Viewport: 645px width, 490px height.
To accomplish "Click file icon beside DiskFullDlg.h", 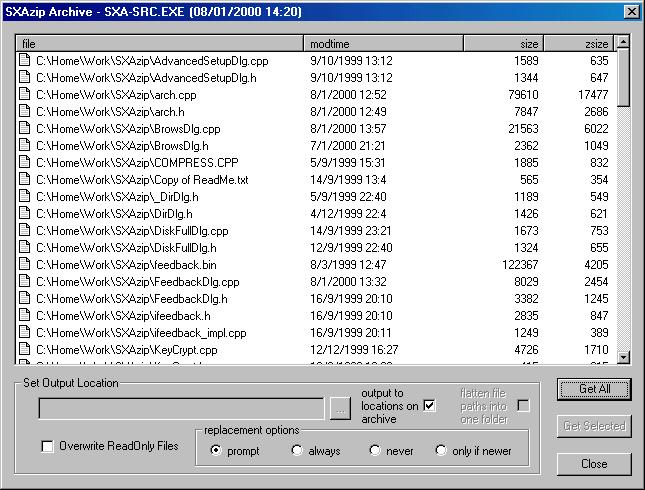I will [x=25, y=248].
